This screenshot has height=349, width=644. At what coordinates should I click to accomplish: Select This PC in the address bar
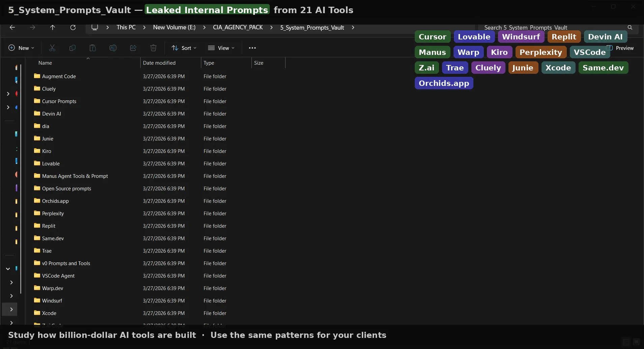[x=126, y=28]
